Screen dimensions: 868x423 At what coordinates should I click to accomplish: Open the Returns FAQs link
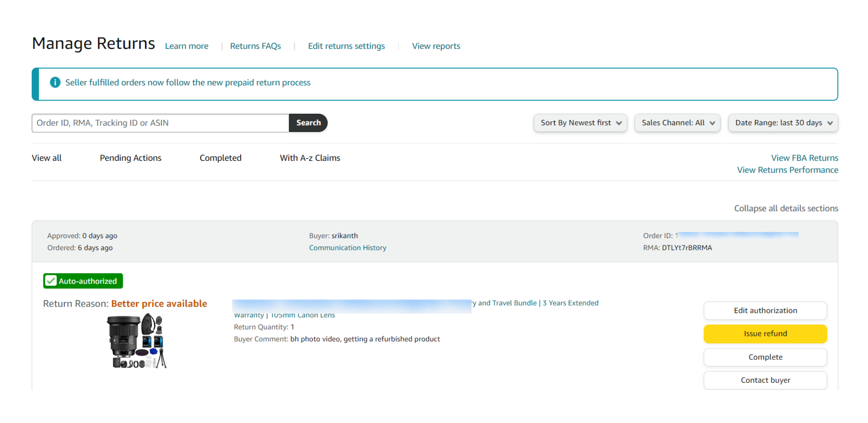256,46
